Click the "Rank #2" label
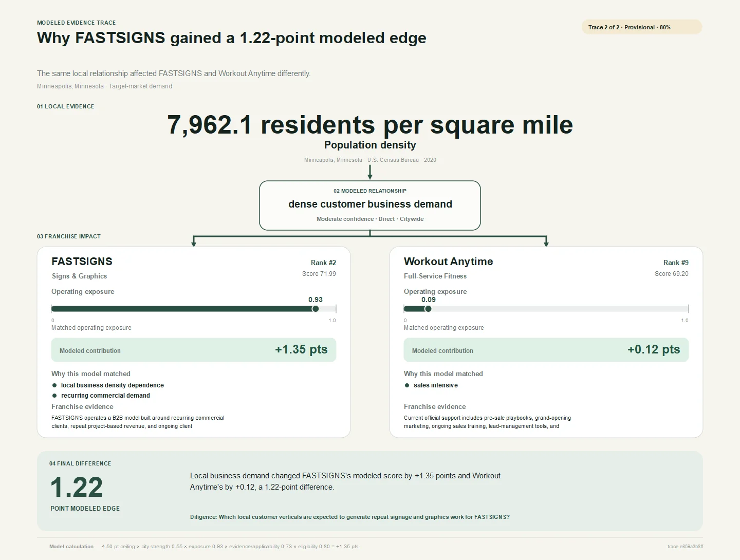Image resolution: width=740 pixels, height=560 pixels. 323,263
